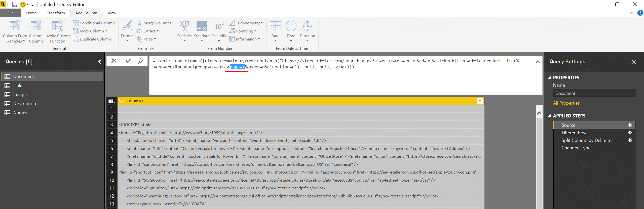The image size is (644, 209).
Task: Confirm the formula with the checkmark
Action: (128, 61)
